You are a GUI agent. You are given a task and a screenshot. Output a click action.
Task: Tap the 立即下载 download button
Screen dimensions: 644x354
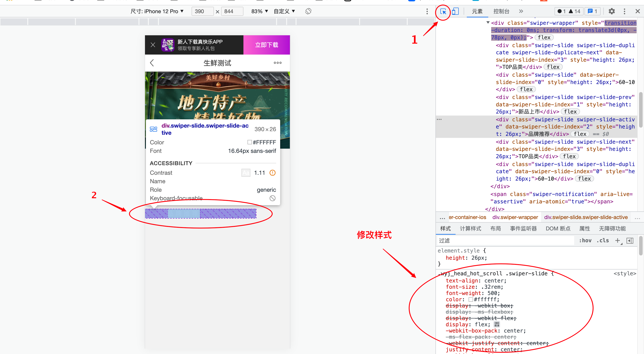click(x=266, y=45)
